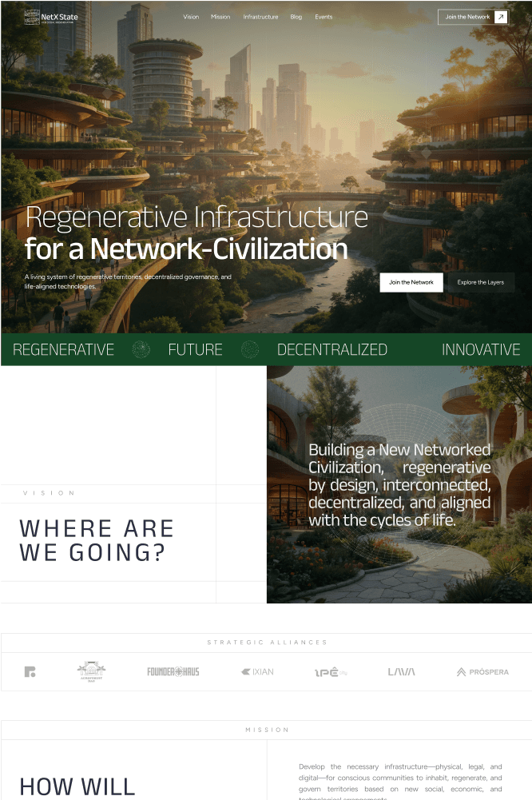Go to the Mission nav link
The height and width of the screenshot is (800, 532).
click(220, 17)
